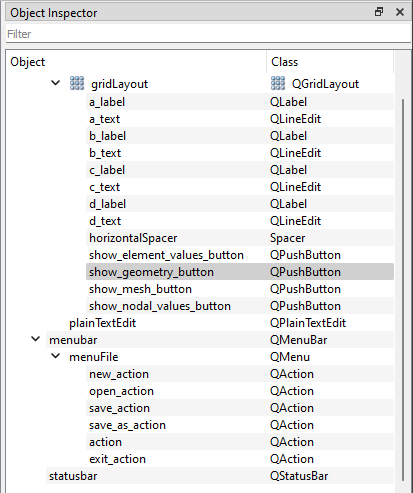
Task: Click the QGridLayout class icon
Action: 278,83
